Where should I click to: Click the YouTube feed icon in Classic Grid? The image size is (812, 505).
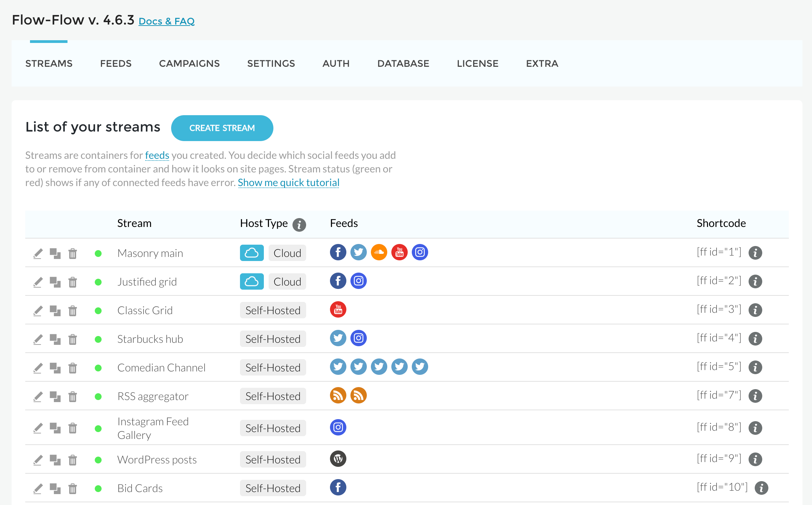(x=338, y=310)
